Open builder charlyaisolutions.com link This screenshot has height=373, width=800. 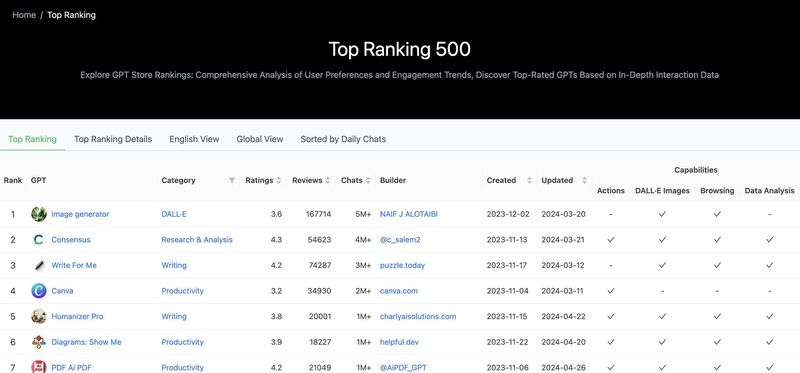click(418, 316)
